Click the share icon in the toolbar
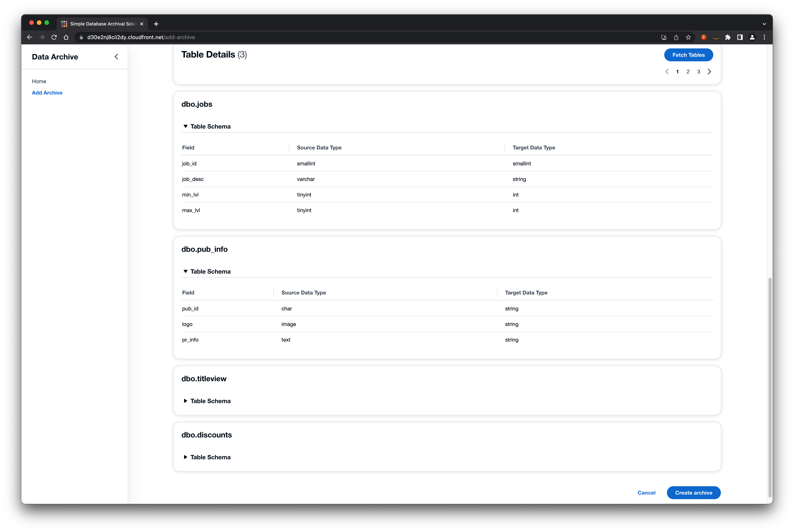The width and height of the screenshot is (794, 532). [x=676, y=37]
